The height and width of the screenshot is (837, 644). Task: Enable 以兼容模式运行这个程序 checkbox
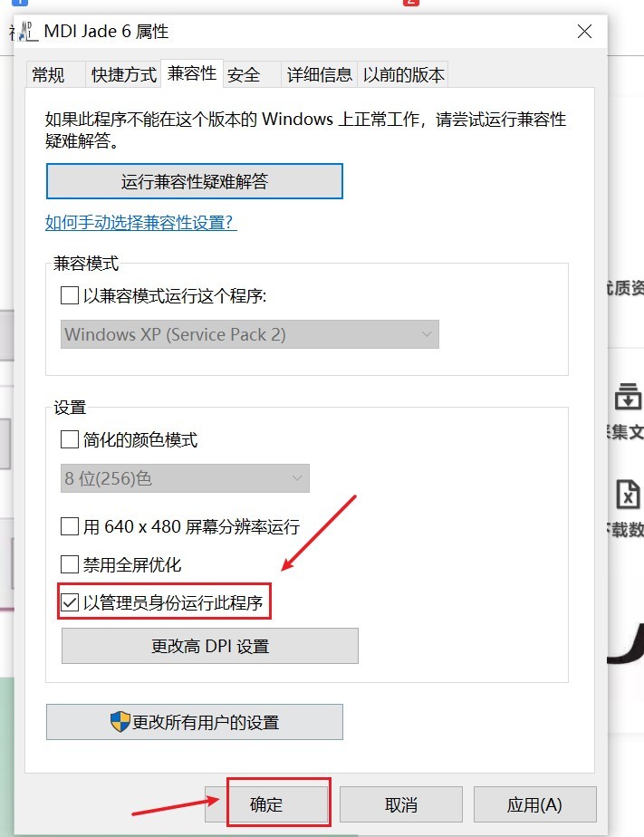[x=70, y=295]
